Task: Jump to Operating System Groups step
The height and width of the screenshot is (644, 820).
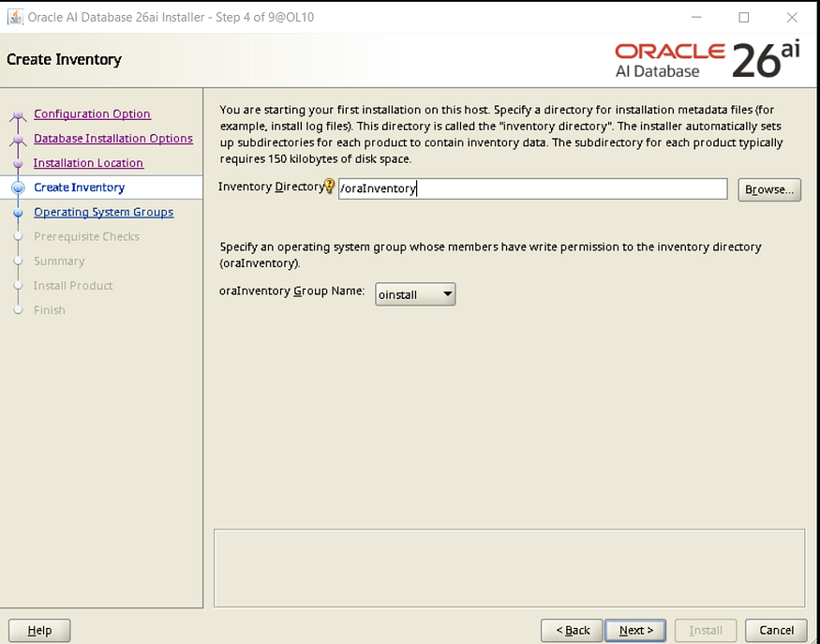Action: point(103,212)
